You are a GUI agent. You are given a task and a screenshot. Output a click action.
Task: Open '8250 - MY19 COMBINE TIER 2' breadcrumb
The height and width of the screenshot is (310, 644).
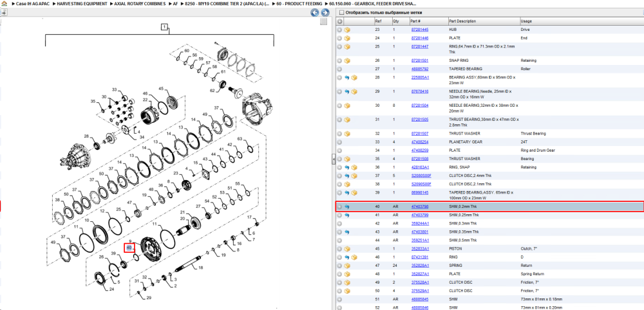coord(227,3)
